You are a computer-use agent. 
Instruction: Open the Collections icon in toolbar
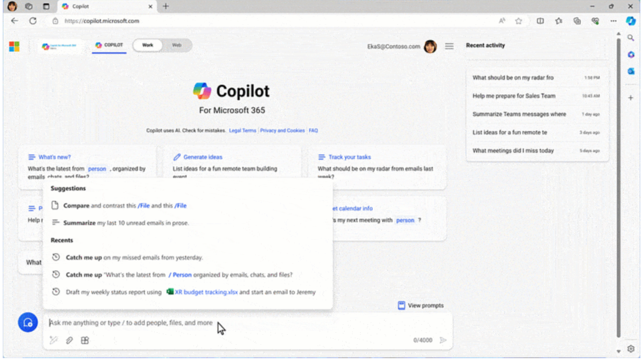[x=577, y=21]
